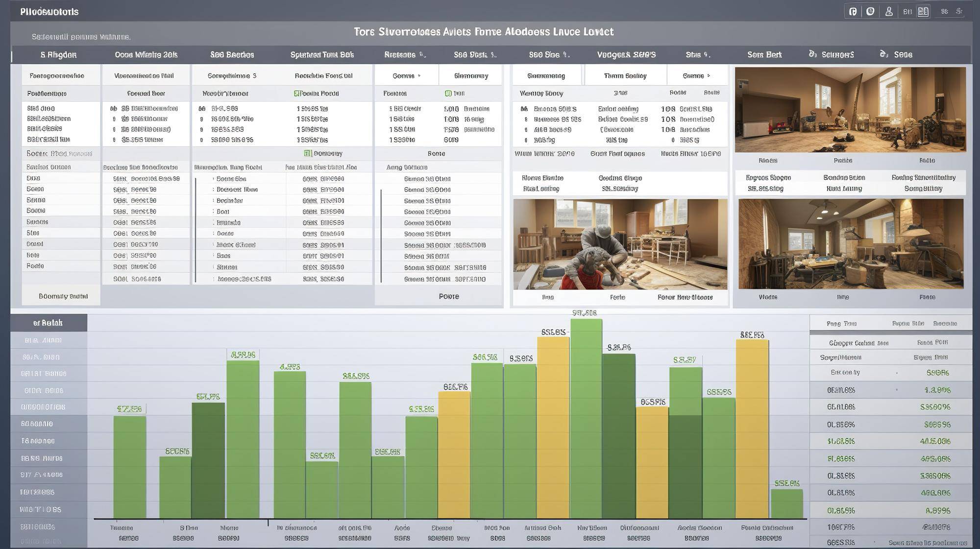Screen dimensions: 980x549
Task: Click the user profile icon in top bar
Action: coord(889,11)
